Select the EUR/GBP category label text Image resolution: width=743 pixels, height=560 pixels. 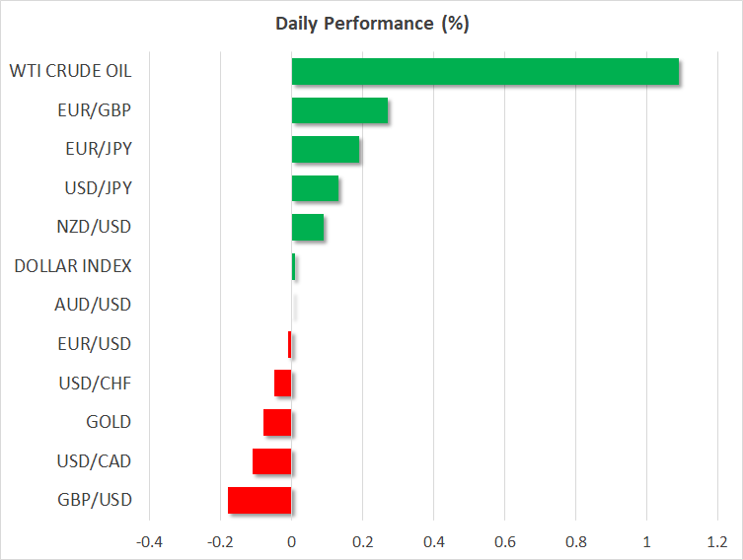[94, 109]
